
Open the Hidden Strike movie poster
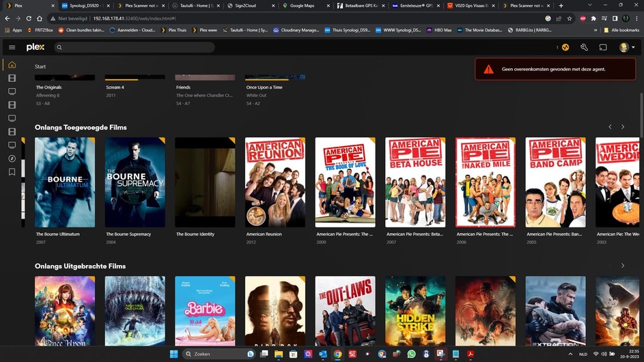pos(415,311)
